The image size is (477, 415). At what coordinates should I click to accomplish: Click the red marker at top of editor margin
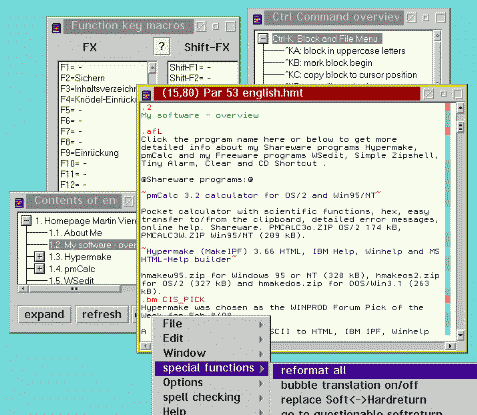pyautogui.click(x=448, y=107)
